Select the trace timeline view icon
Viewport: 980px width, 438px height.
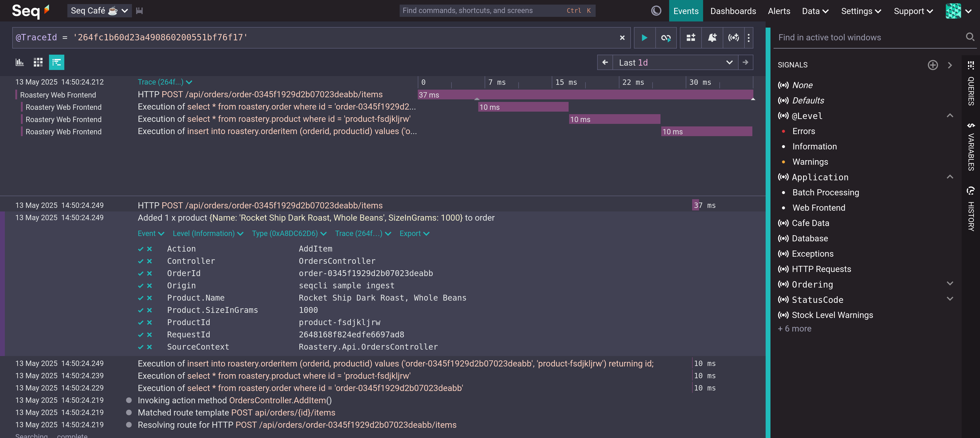click(57, 63)
